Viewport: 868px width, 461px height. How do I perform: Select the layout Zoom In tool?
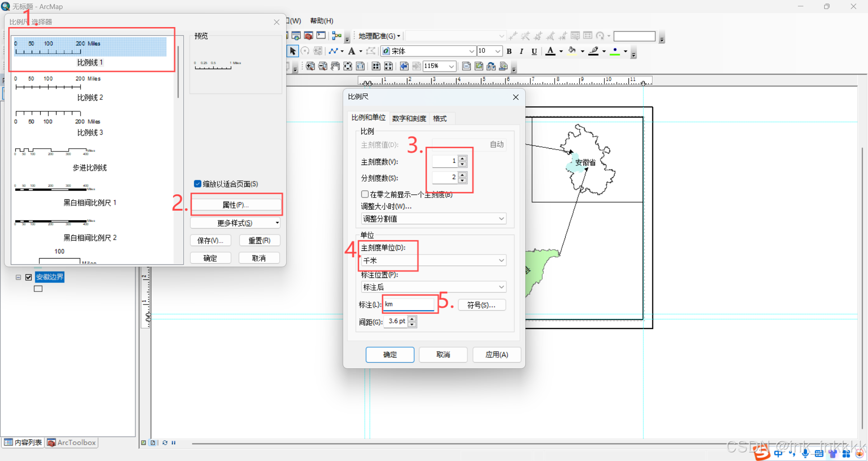[310, 66]
